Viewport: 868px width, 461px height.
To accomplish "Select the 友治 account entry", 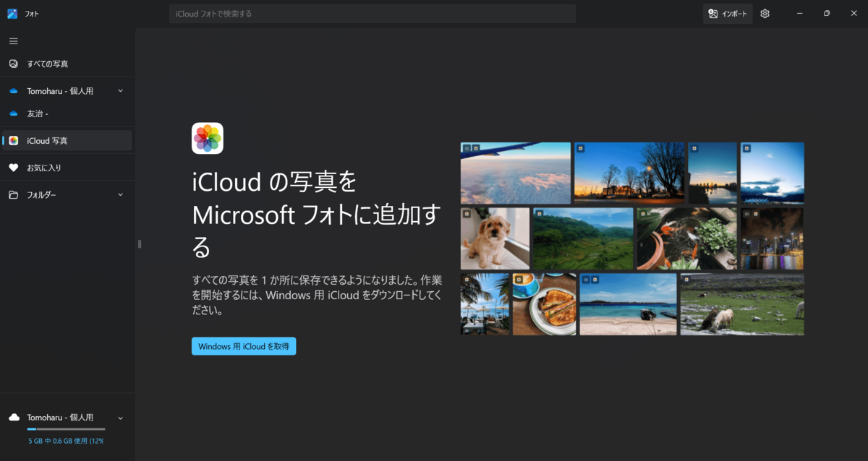I will tap(67, 113).
